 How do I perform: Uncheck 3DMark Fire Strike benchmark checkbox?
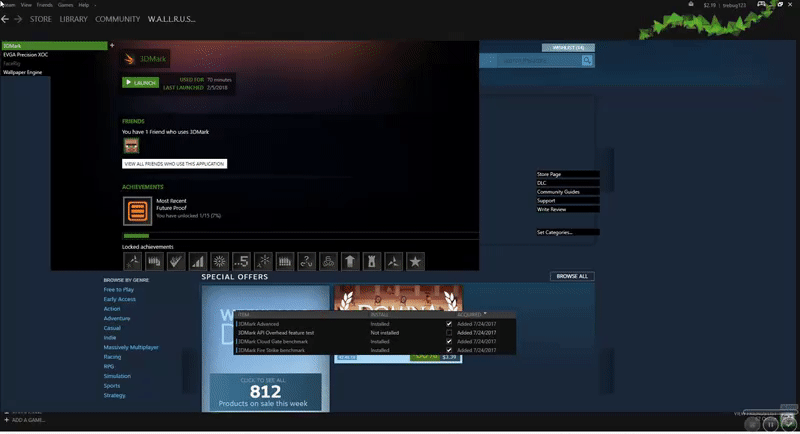[449, 350]
